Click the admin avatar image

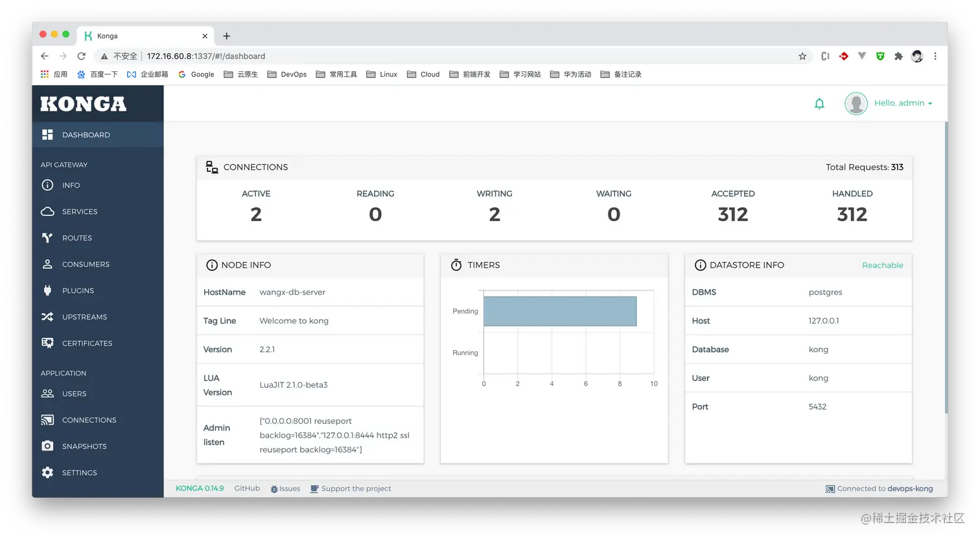pos(856,103)
